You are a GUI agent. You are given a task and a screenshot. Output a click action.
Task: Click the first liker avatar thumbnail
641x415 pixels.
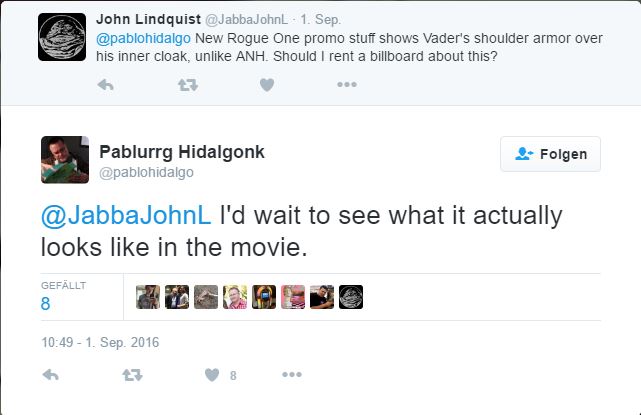point(148,296)
